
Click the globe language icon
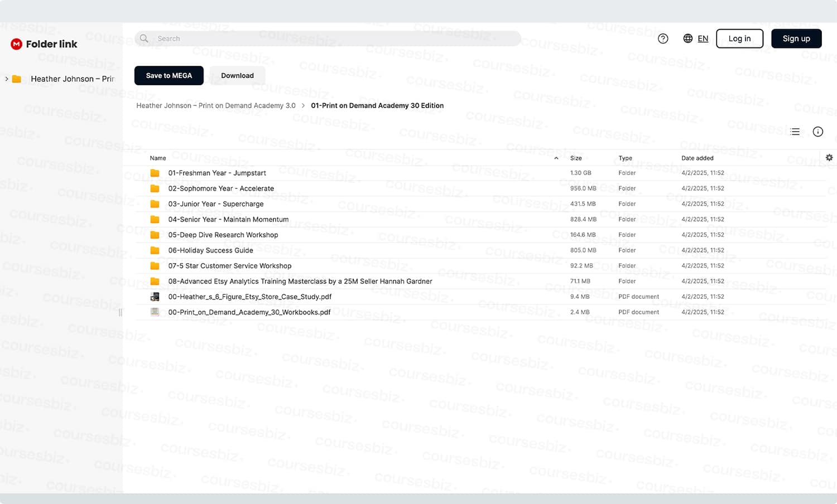688,38
